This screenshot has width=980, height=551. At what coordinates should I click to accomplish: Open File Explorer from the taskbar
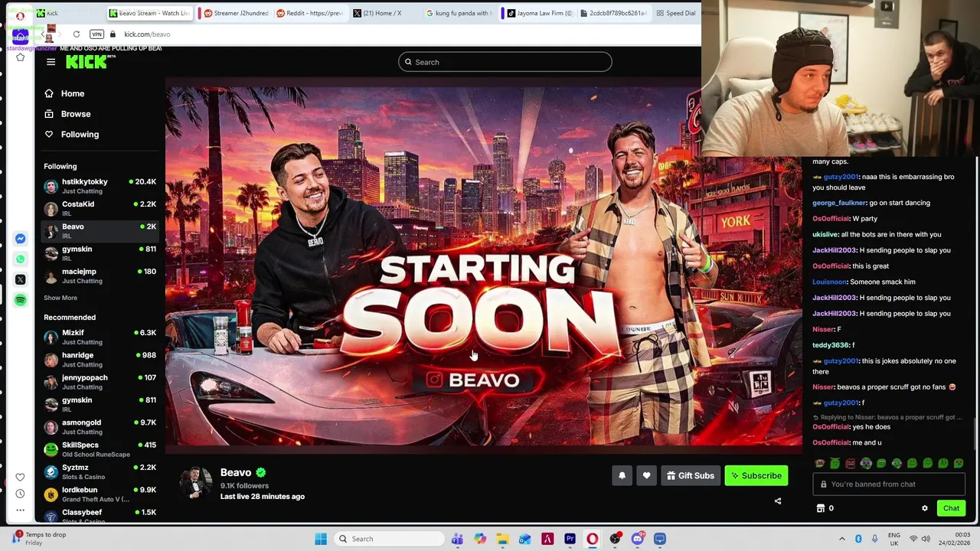coord(502,539)
